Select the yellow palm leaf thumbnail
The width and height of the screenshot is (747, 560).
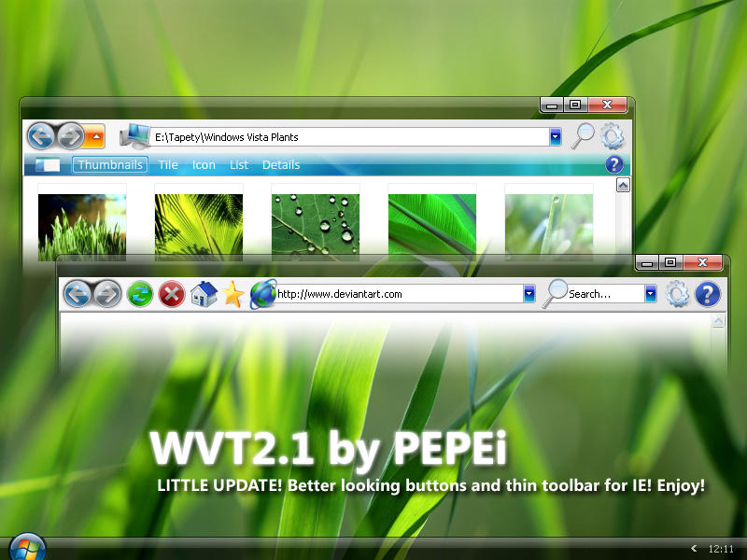(199, 227)
